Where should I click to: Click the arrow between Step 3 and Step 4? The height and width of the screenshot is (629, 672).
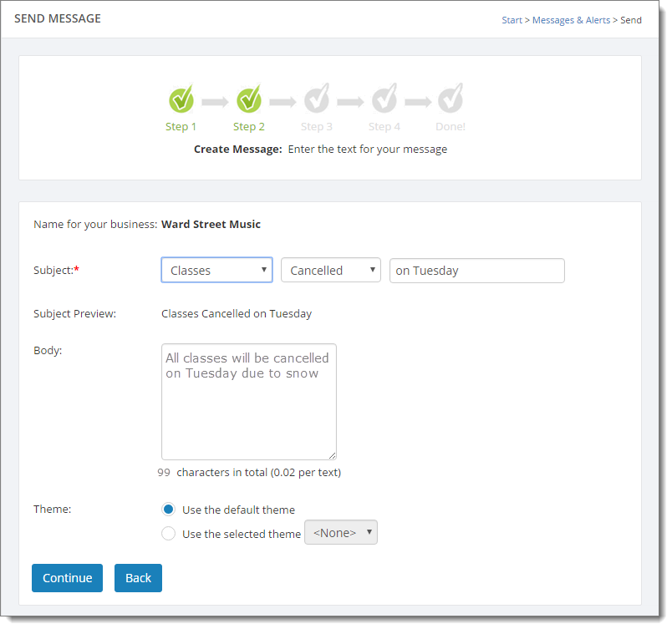(x=350, y=102)
